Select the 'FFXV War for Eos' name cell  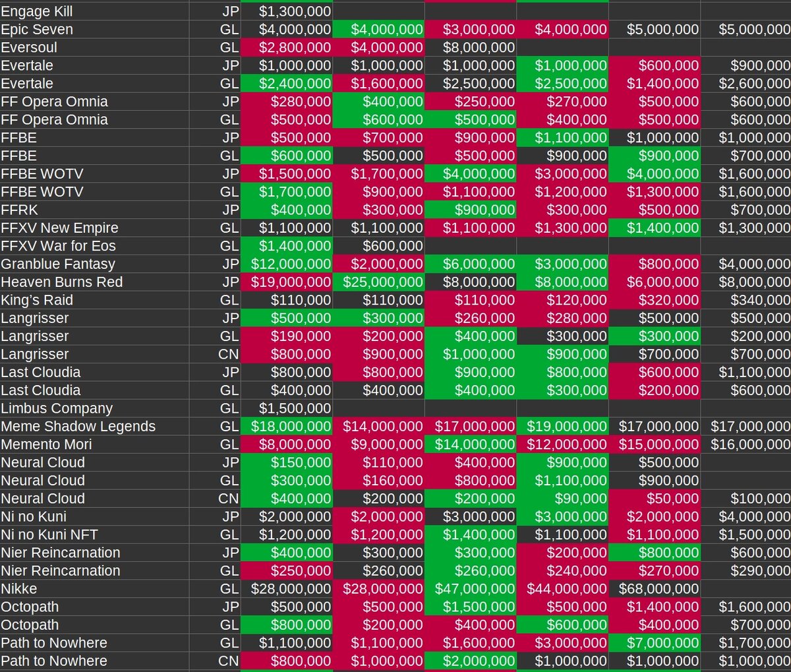coord(94,245)
